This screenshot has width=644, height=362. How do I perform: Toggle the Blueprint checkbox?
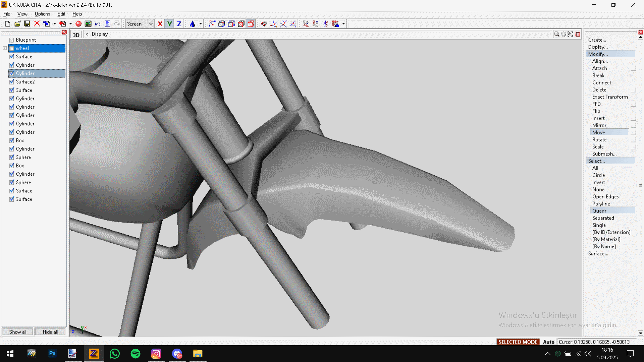pos(12,40)
